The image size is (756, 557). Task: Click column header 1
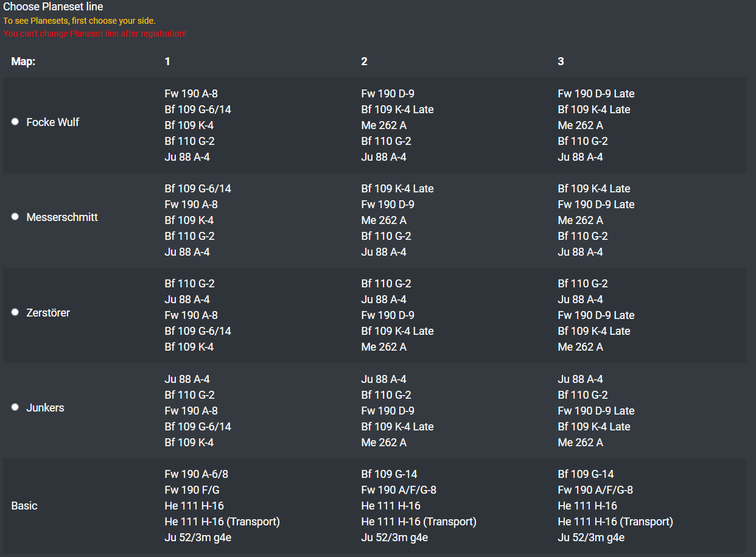167,61
